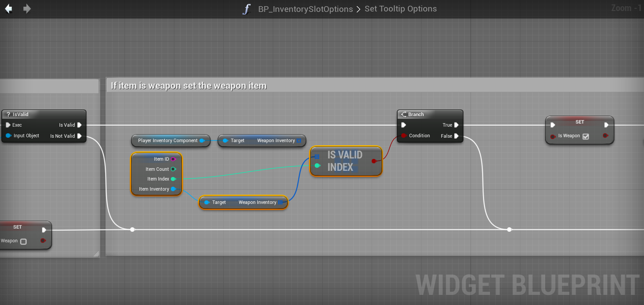Screen dimensions: 644x305
Task: Select the IsValid node header
Action: pos(44,114)
